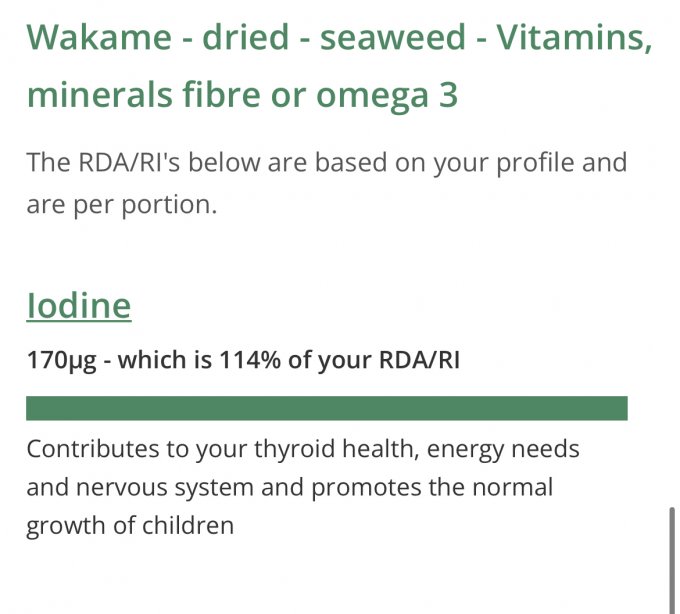Click the left end of the green bar
The height and width of the screenshot is (614, 680).
36,408
